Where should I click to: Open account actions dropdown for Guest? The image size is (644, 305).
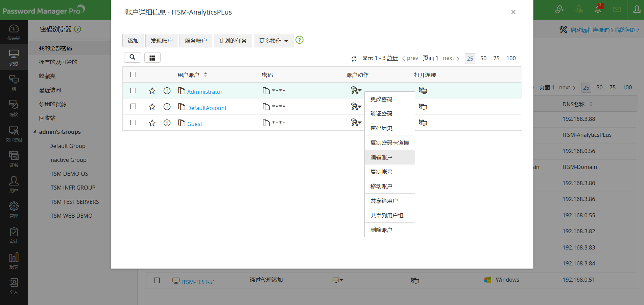click(356, 123)
